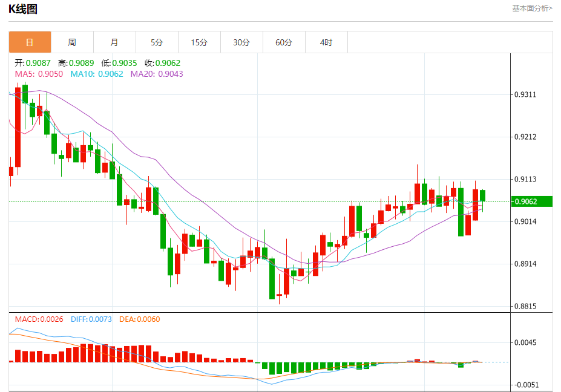Select the 日 daily chart tab

pos(30,42)
